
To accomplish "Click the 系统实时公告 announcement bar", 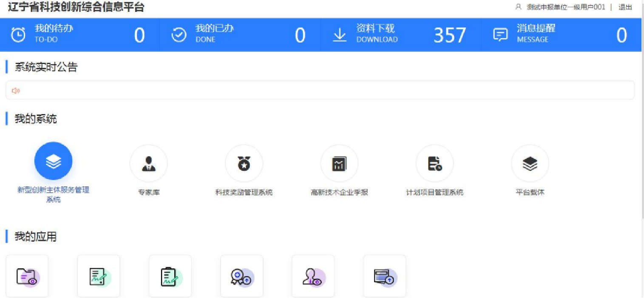I will (x=320, y=90).
